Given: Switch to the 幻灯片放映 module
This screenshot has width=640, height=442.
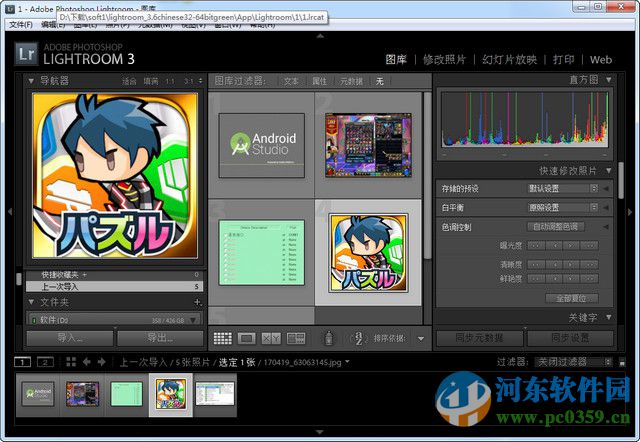Looking at the screenshot, I should point(509,60).
